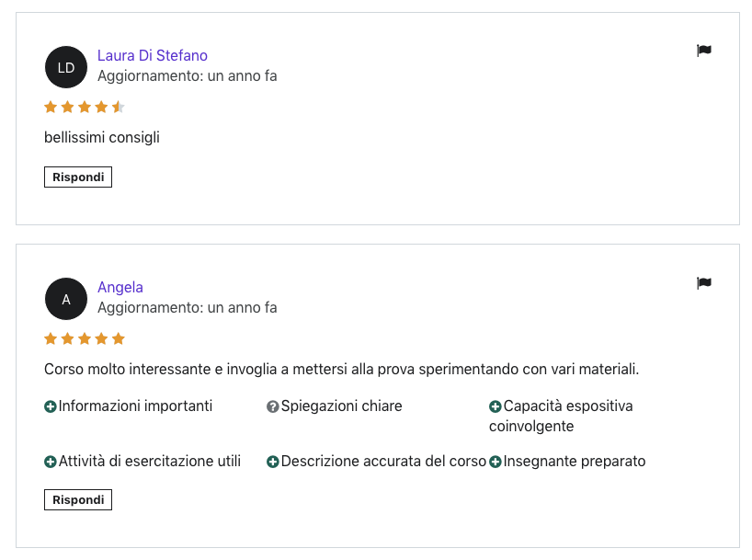Open Angela's profile link
This screenshot has height=560, width=752.
120,288
